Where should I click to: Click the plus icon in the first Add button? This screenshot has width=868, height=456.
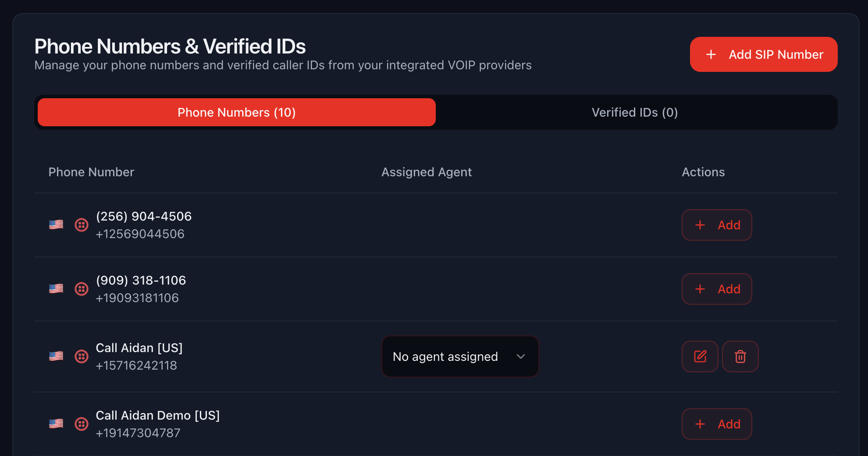click(700, 225)
